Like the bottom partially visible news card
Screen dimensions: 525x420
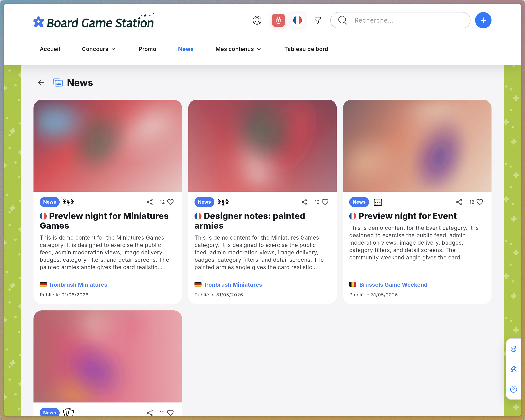pos(170,413)
